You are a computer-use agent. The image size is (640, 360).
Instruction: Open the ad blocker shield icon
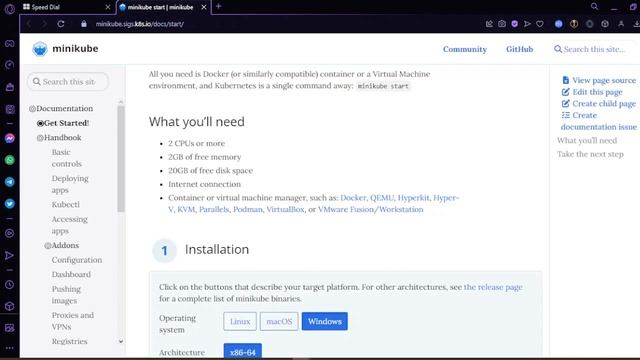(514, 24)
